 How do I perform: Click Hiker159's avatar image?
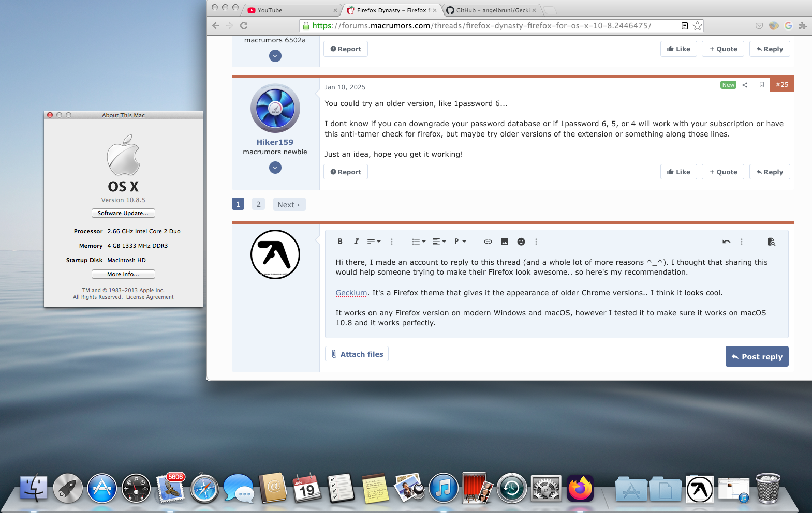[275, 109]
